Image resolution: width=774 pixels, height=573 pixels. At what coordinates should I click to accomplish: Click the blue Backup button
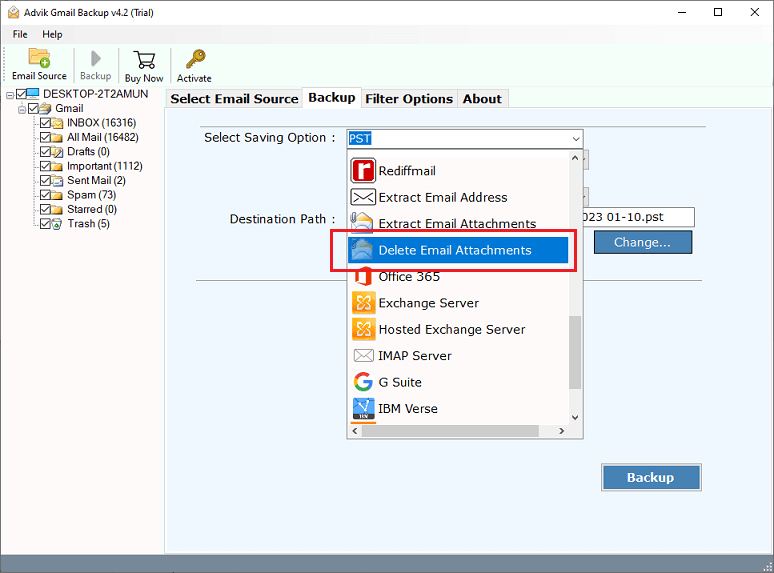pos(651,477)
